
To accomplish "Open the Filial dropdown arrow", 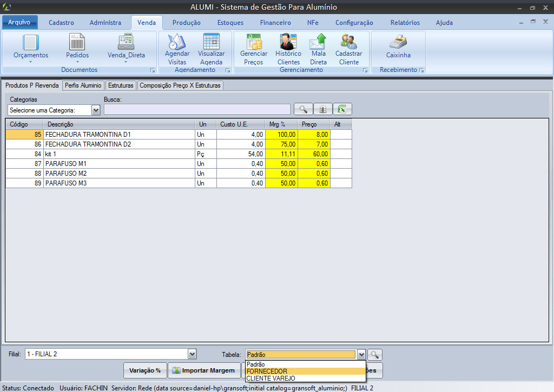I will click(x=192, y=354).
